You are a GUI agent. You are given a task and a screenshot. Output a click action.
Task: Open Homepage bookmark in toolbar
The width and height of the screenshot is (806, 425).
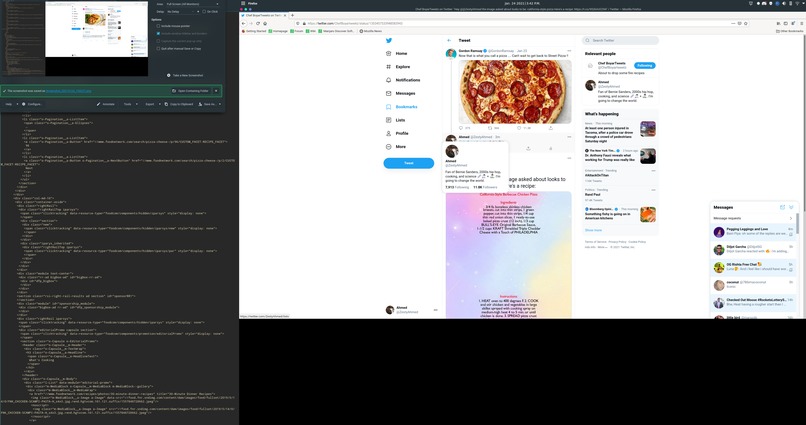(x=278, y=31)
